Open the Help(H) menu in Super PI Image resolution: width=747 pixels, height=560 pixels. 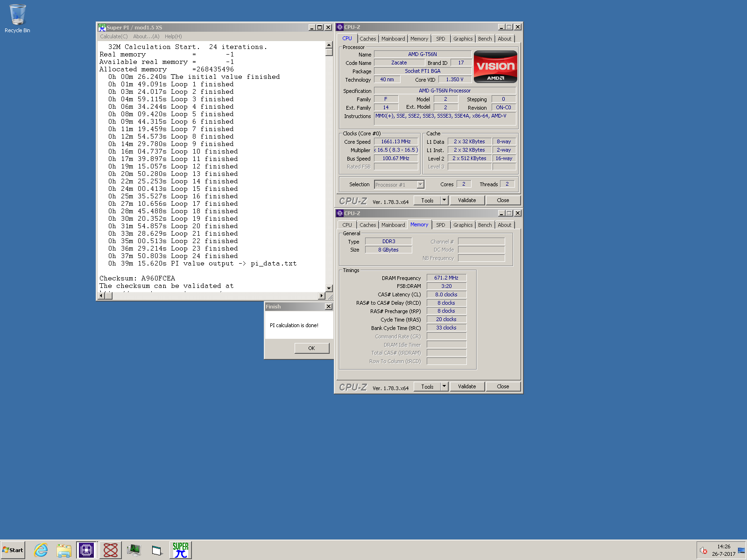click(x=173, y=36)
